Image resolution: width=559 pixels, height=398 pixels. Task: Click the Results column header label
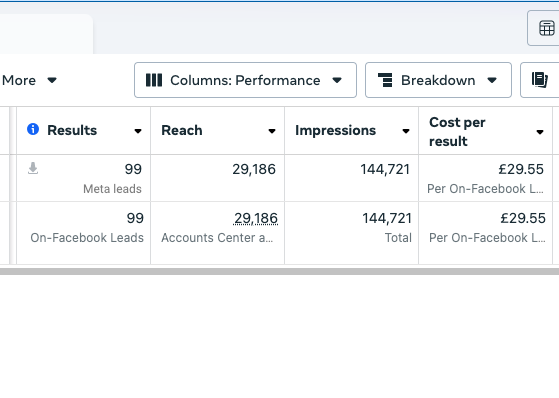[72, 131]
